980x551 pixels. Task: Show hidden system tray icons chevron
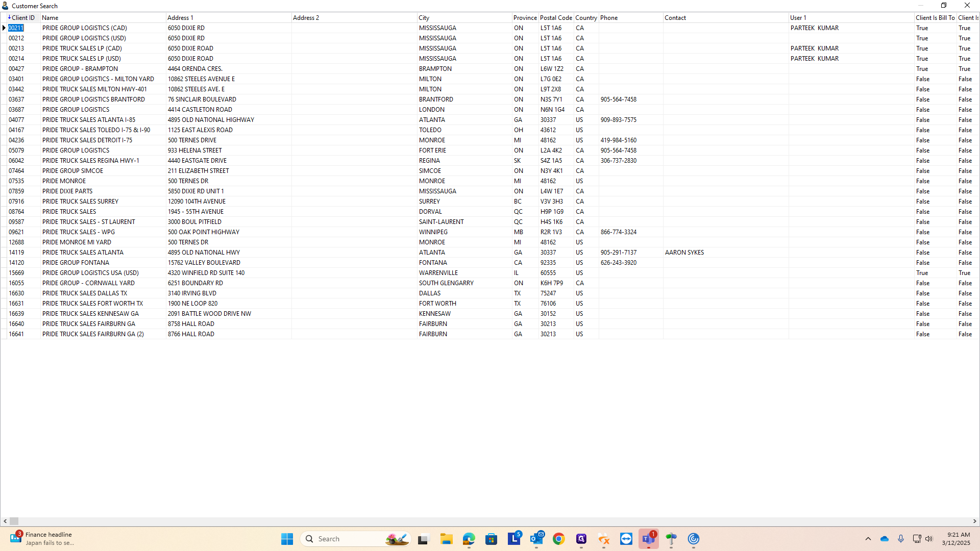[868, 539]
